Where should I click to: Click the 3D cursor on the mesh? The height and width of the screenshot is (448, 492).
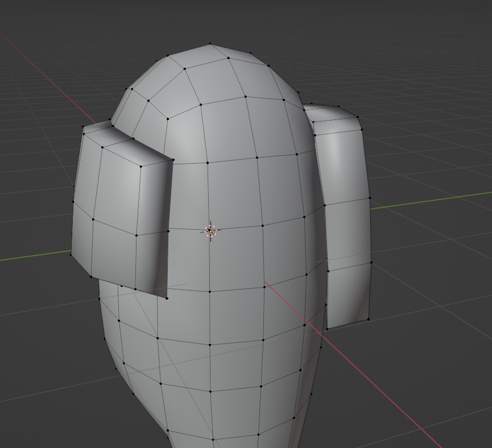[210, 231]
